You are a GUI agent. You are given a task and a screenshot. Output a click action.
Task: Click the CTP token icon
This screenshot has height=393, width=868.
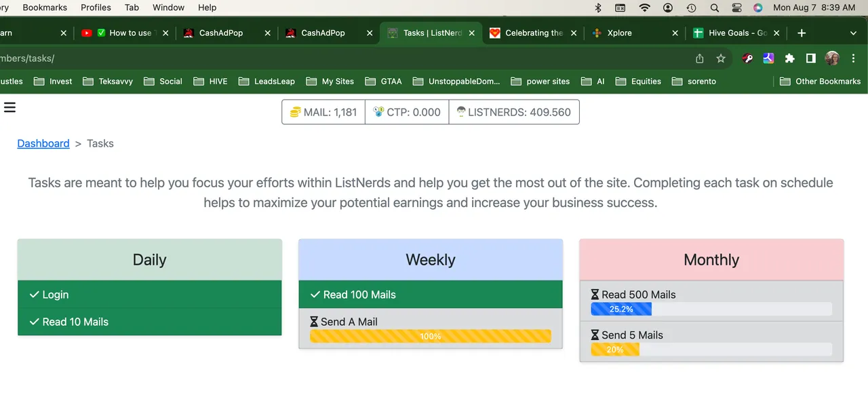379,112
